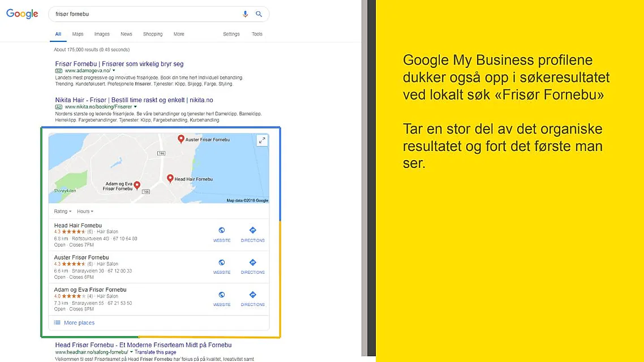This screenshot has width=644, height=362.
Task: Click Storøykilen label on the map
Action: click(65, 191)
